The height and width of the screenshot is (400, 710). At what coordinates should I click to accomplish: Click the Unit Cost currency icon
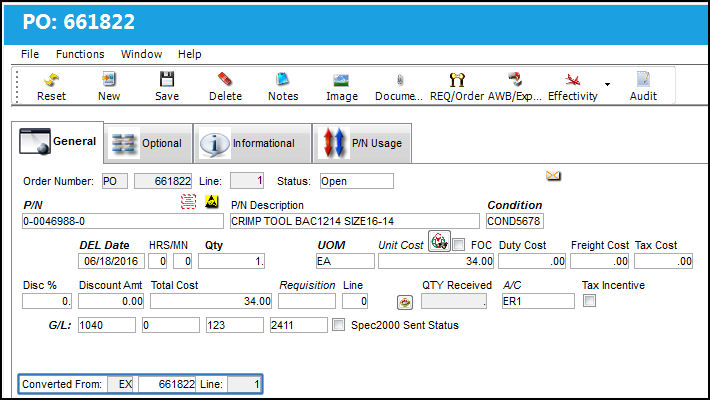(439, 241)
